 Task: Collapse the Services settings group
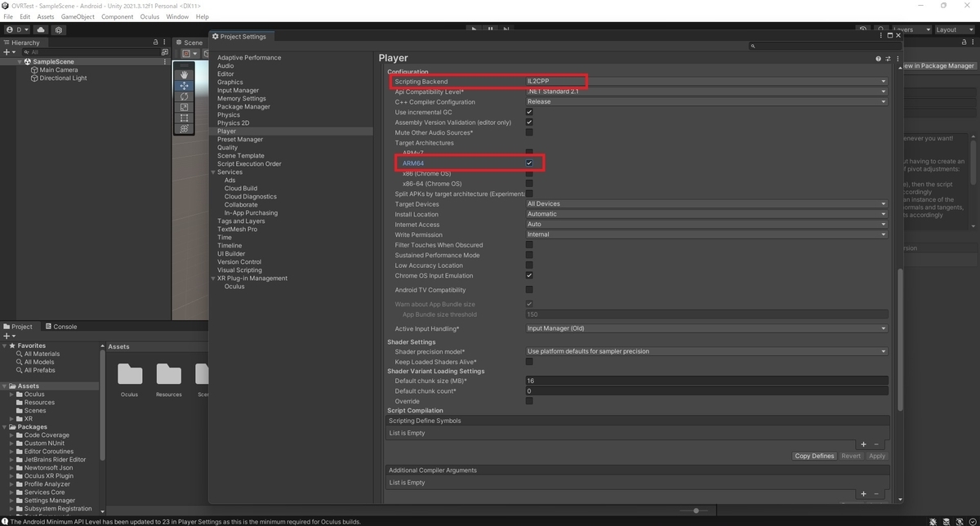tap(214, 172)
